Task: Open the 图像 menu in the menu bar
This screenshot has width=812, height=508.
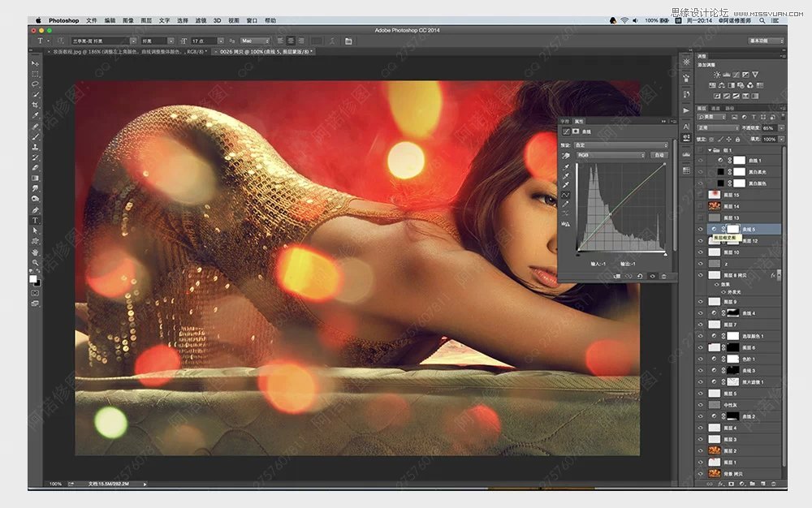Action: click(x=127, y=20)
